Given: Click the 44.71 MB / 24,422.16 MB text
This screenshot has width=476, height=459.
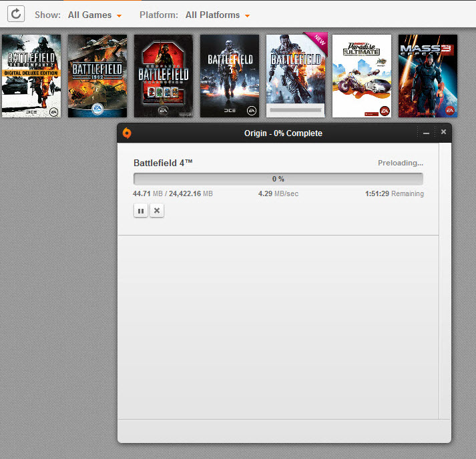Looking at the screenshot, I should (x=173, y=193).
